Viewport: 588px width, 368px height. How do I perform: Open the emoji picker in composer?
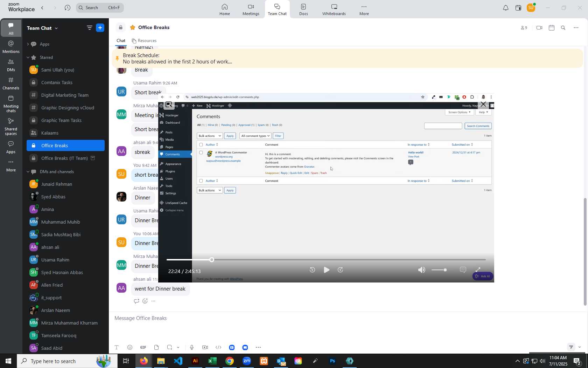click(130, 347)
